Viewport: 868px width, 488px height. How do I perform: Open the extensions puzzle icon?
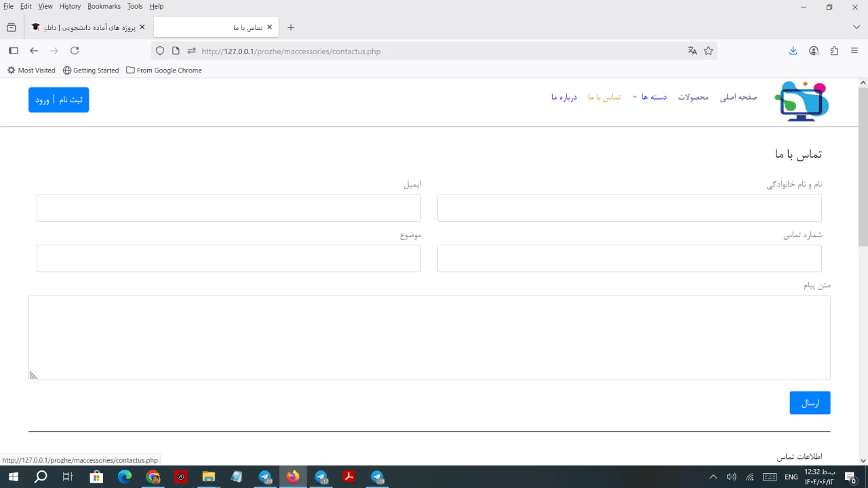pos(834,51)
